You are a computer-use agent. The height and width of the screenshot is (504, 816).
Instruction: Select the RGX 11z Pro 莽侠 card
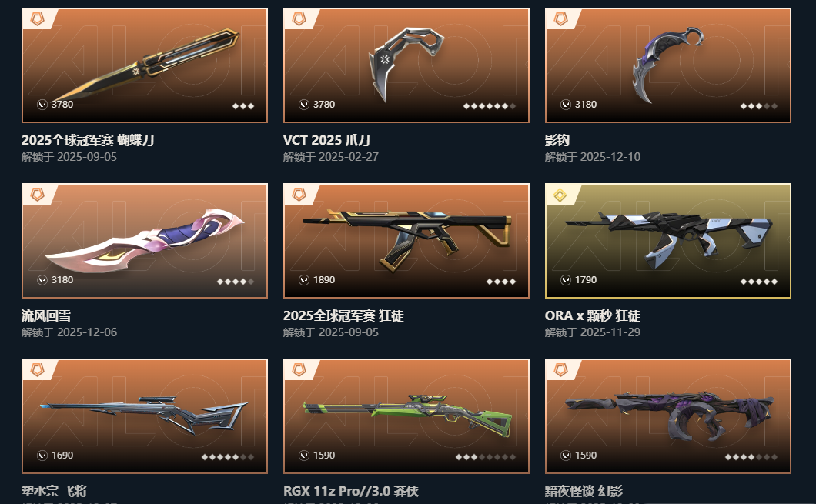click(x=406, y=416)
